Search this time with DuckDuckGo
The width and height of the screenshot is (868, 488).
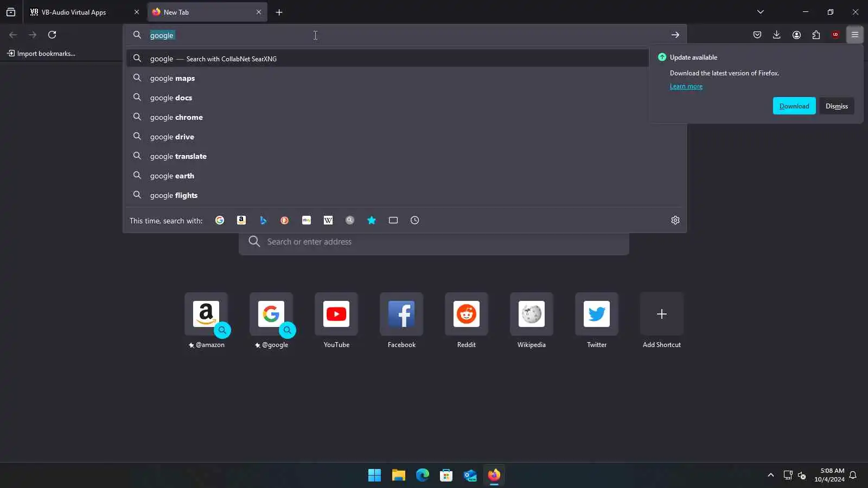pyautogui.click(x=285, y=220)
